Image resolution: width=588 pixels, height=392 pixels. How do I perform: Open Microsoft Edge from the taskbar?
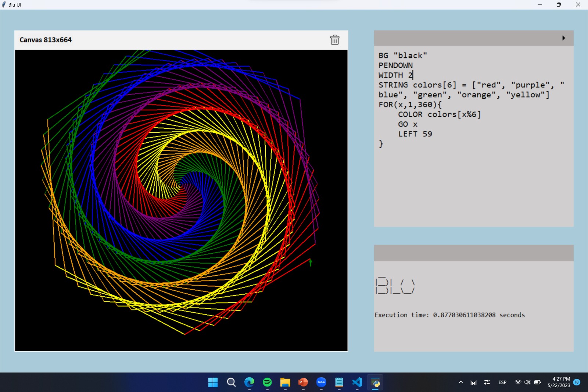pyautogui.click(x=249, y=382)
